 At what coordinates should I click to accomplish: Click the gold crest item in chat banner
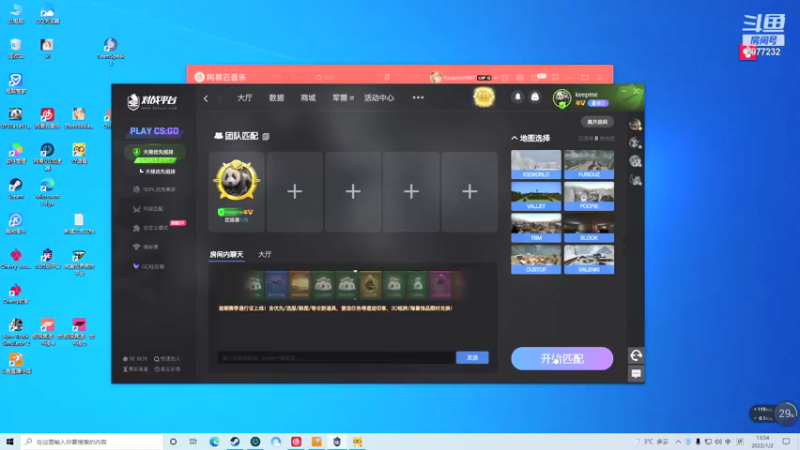pyautogui.click(x=370, y=285)
